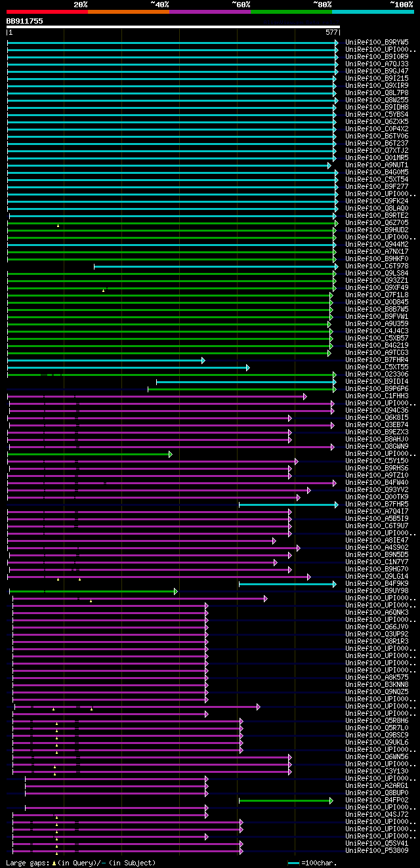420x868 pixels.
Task: Open hit UniRef100_Q5R8H6
Action: (x=377, y=720)
